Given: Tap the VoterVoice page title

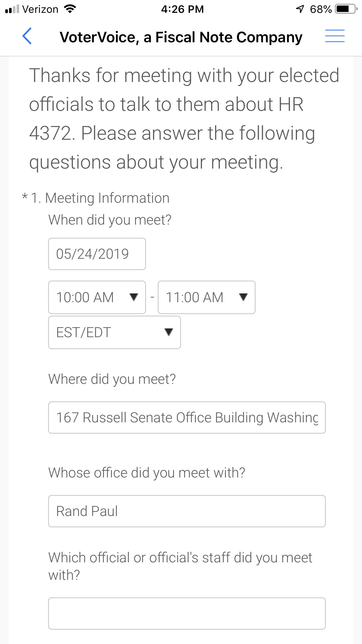Looking at the screenshot, I should (181, 37).
